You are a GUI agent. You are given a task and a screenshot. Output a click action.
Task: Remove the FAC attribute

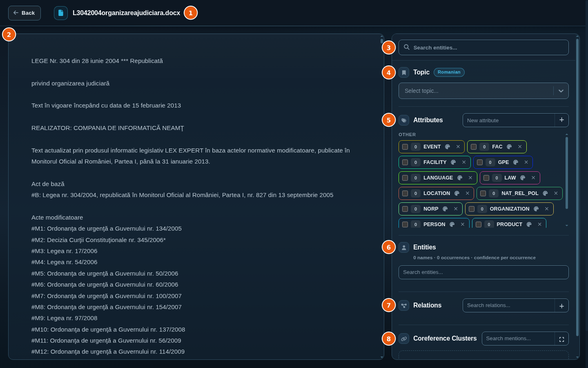(x=520, y=147)
